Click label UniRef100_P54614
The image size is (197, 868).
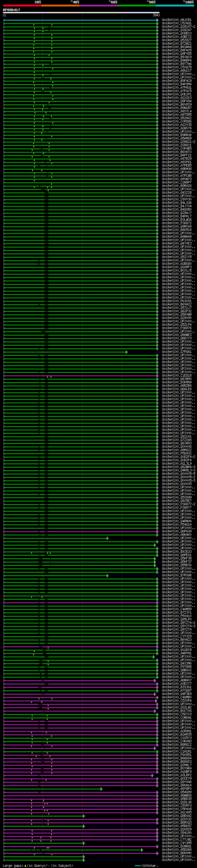(177, 524)
